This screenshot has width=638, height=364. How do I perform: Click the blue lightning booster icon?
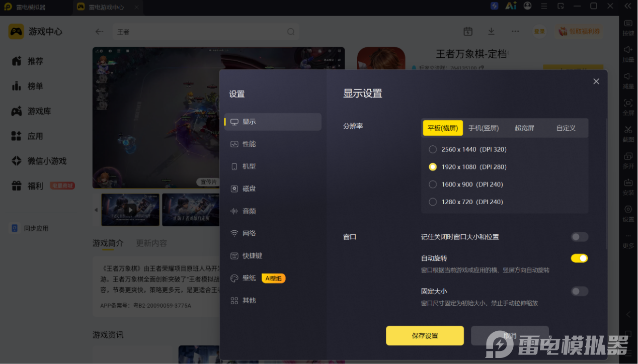495,6
